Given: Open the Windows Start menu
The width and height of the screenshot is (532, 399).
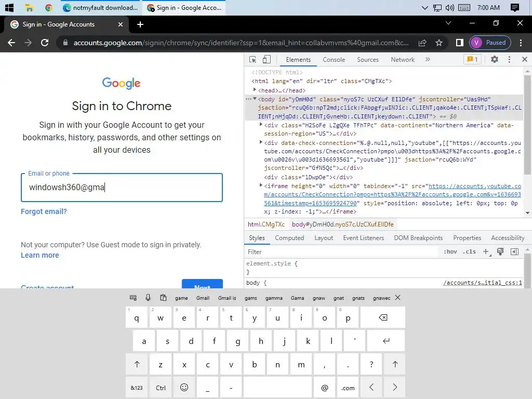Looking at the screenshot, I should pyautogui.click(x=9, y=7).
